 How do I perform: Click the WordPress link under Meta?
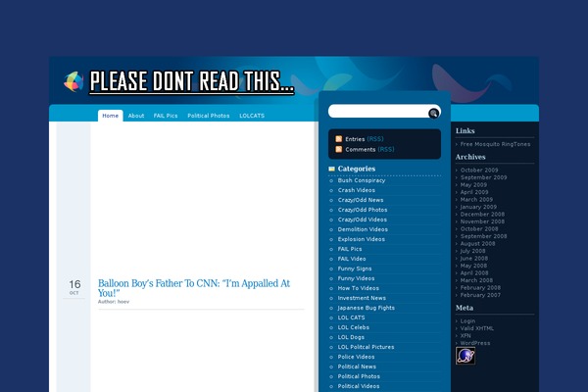coord(475,343)
